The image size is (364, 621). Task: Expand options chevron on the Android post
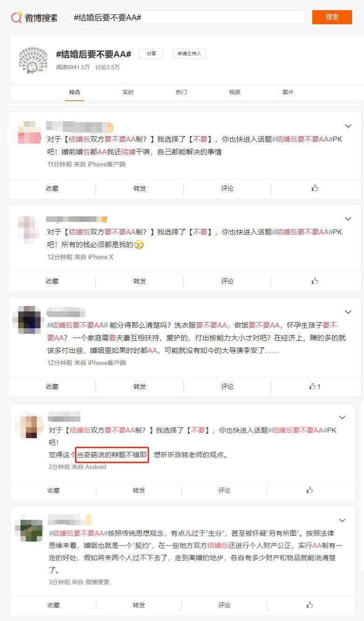342,418
